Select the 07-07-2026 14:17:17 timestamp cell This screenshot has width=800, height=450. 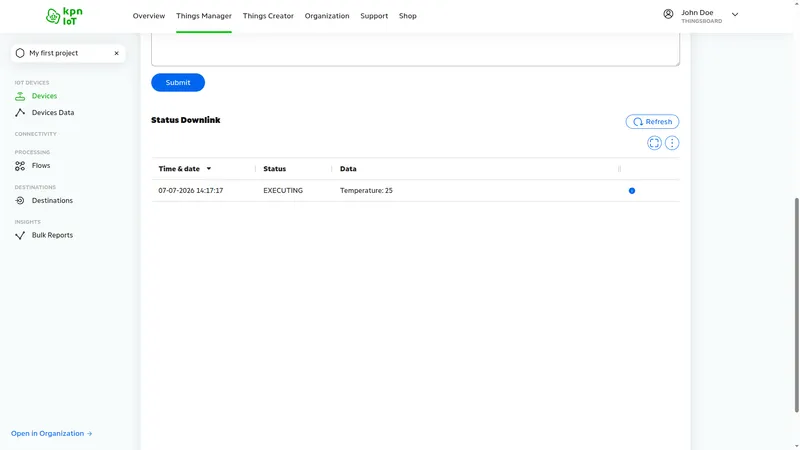(190, 191)
